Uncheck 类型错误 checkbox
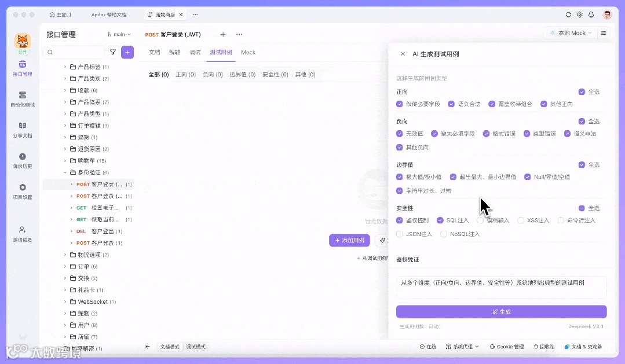Screen dimensions: 625x364 click(x=527, y=134)
